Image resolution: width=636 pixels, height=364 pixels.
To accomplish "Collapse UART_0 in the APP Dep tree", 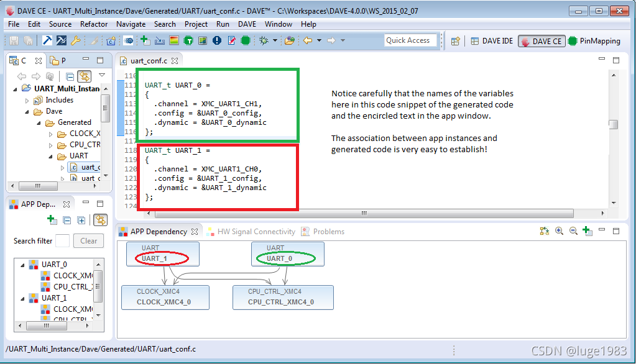I will click(x=22, y=265).
